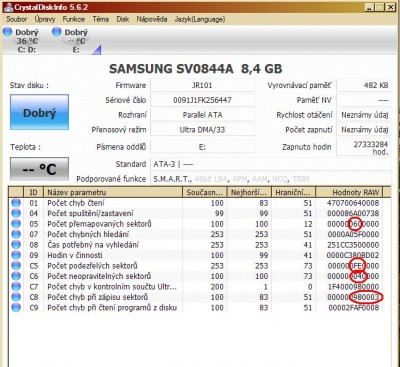Click the Počet zapnutí field Neznámý údaj
Image resolution: width=400 pixels, height=367 pixels.
[x=364, y=130]
